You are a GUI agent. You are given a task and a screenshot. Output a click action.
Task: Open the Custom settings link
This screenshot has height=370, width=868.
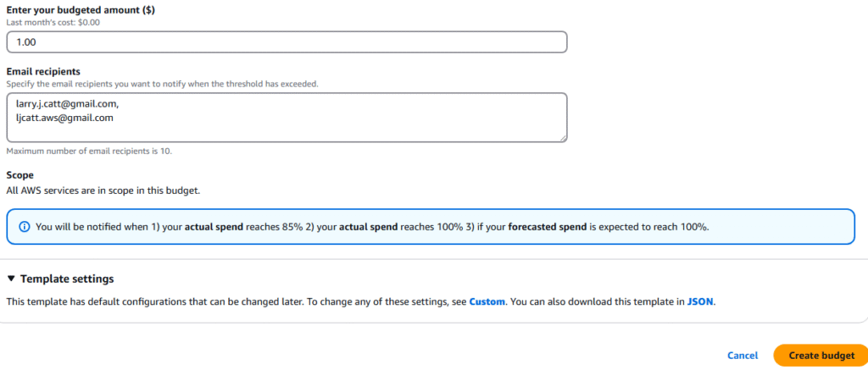487,302
